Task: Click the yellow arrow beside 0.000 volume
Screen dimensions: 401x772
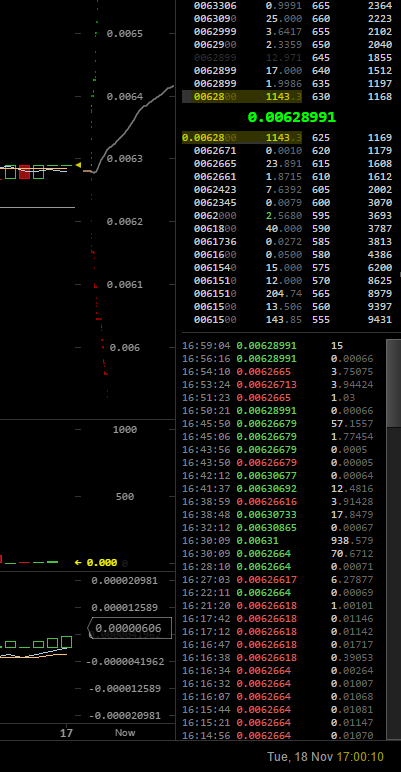Action: click(78, 562)
